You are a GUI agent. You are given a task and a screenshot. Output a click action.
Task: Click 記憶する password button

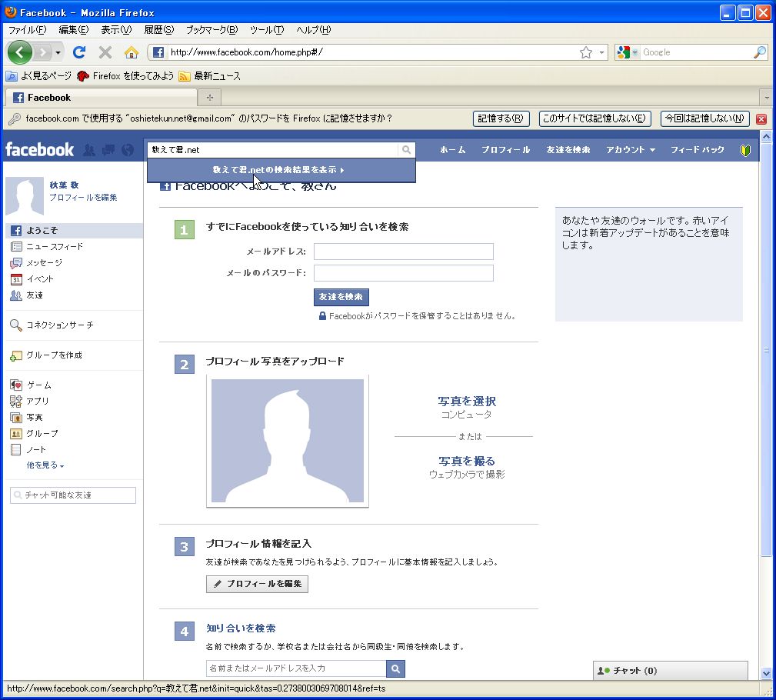[501, 118]
